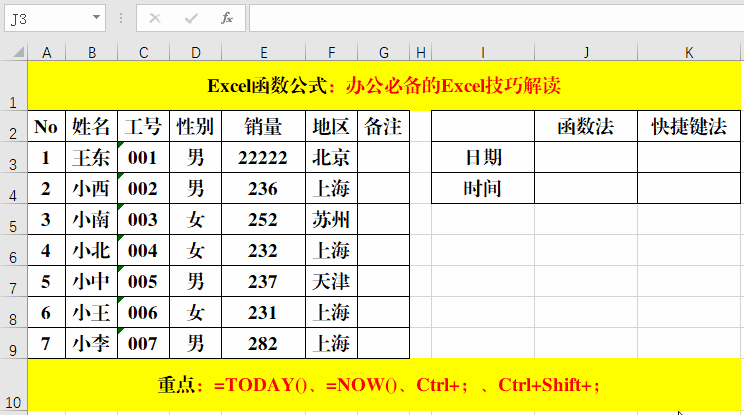Image resolution: width=744 pixels, height=415 pixels.
Task: Click the '快捷键法' header cell
Action: [689, 127]
